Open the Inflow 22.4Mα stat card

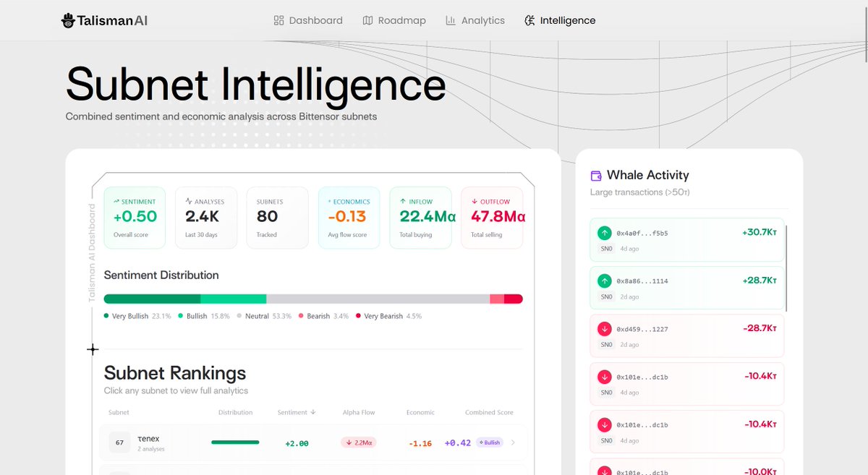pos(420,218)
